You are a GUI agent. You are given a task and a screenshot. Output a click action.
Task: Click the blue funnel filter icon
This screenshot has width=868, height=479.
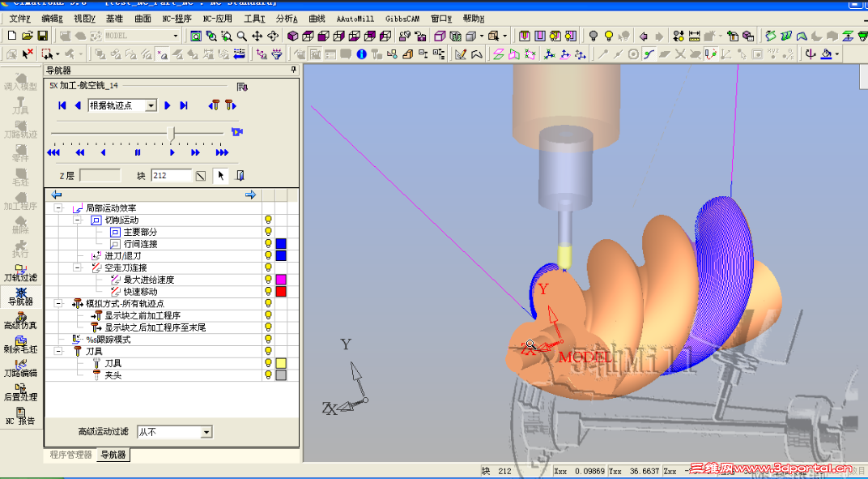(x=277, y=54)
